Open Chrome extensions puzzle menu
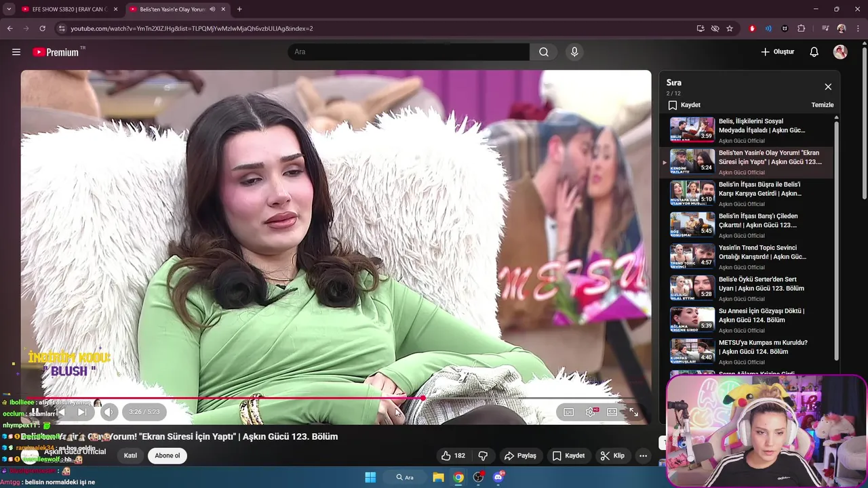868x488 pixels. point(801,28)
